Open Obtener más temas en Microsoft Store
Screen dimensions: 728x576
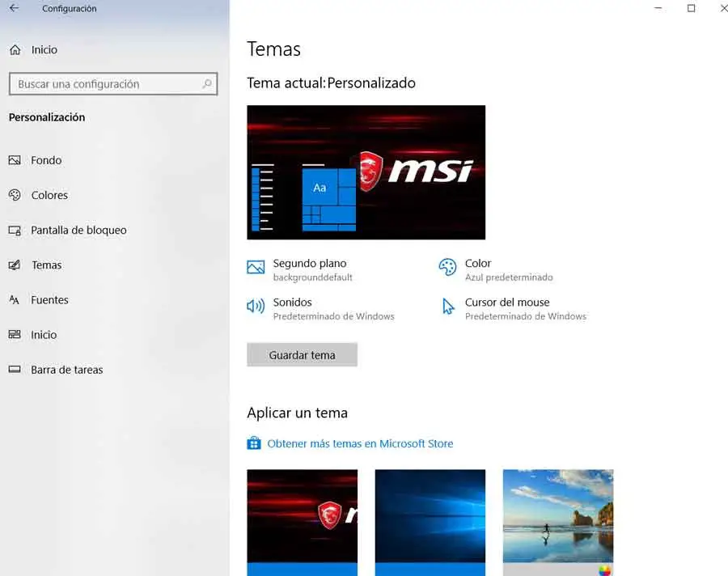click(360, 443)
